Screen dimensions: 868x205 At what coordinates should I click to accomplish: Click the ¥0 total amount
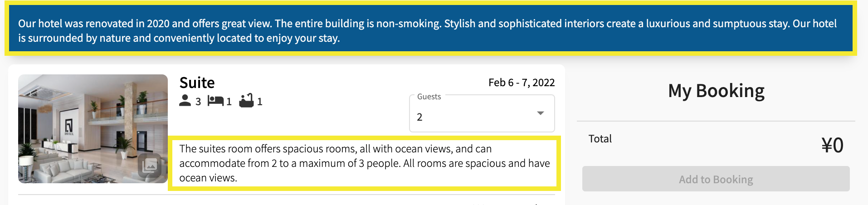click(832, 146)
